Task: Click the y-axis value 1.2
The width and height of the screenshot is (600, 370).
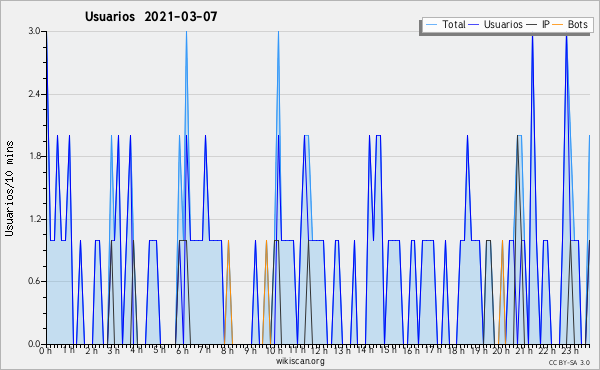Action: point(34,219)
